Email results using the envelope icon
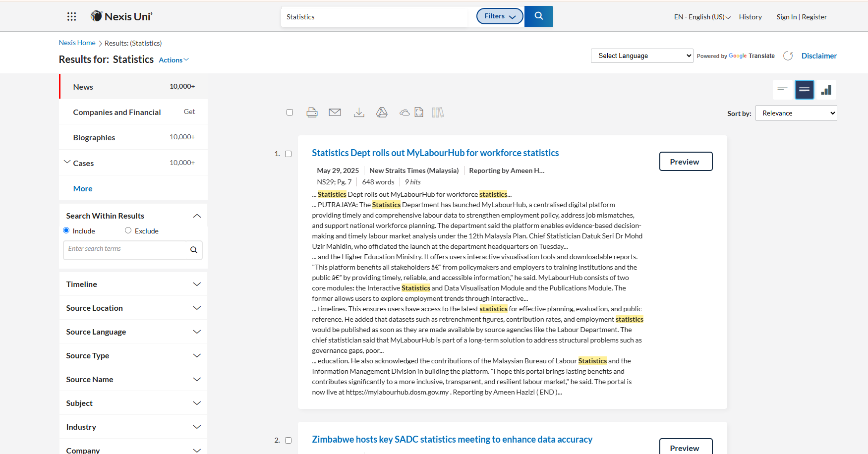The width and height of the screenshot is (868, 454). 335,113
